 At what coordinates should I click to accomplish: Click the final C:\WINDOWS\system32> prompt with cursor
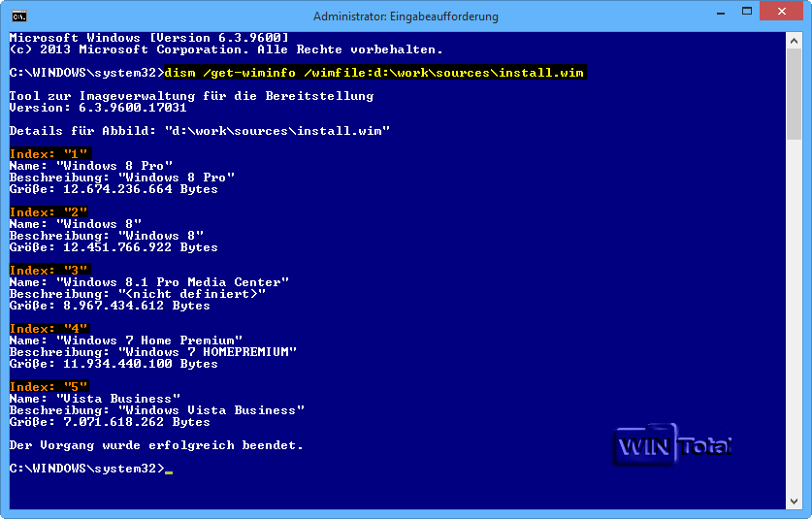click(x=90, y=469)
